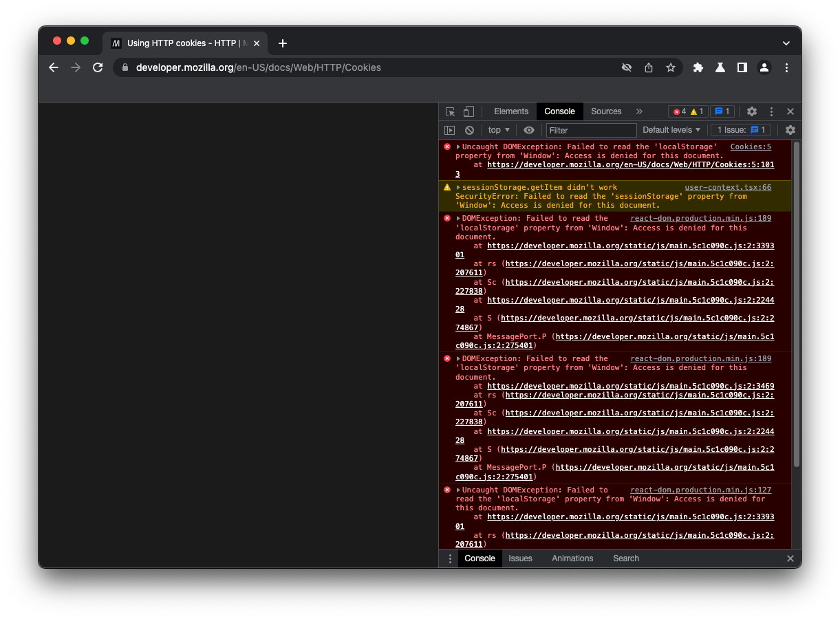840x619 pixels.
Task: Click the browser back arrow
Action: tap(54, 67)
